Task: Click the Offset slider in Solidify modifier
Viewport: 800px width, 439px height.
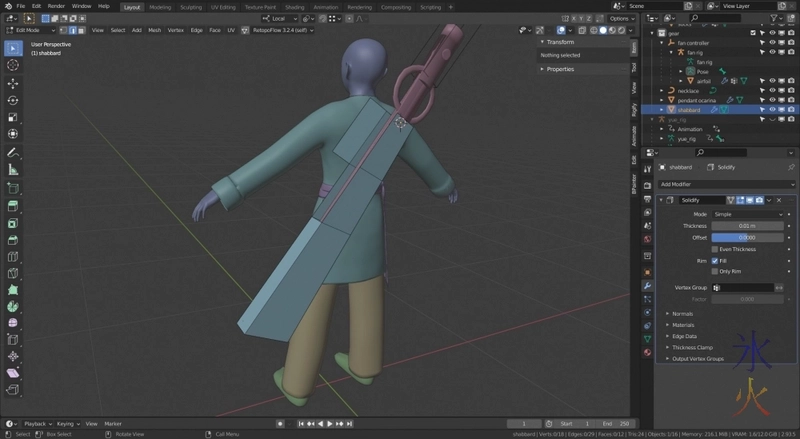Action: (x=746, y=237)
